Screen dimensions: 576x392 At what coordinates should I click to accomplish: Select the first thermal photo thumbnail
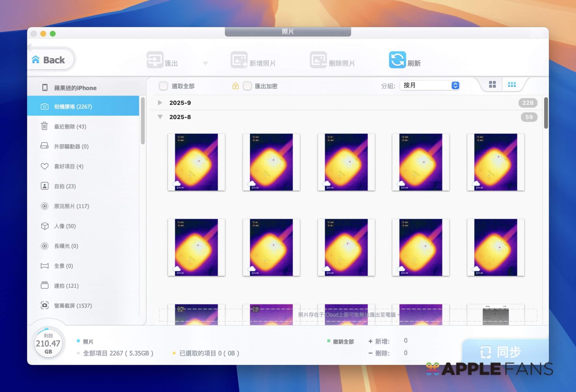[x=196, y=162]
